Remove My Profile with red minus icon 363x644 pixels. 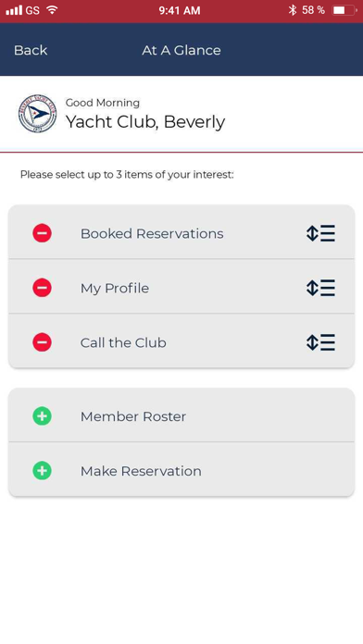click(x=42, y=288)
